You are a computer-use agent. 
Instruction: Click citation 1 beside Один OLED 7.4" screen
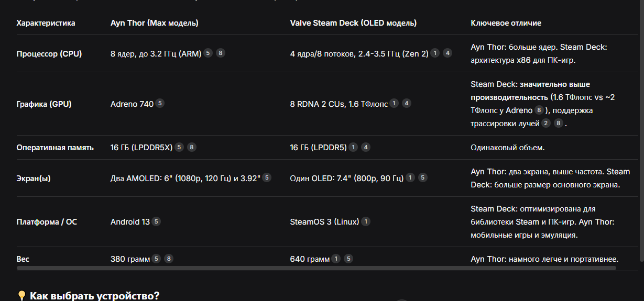point(410,178)
